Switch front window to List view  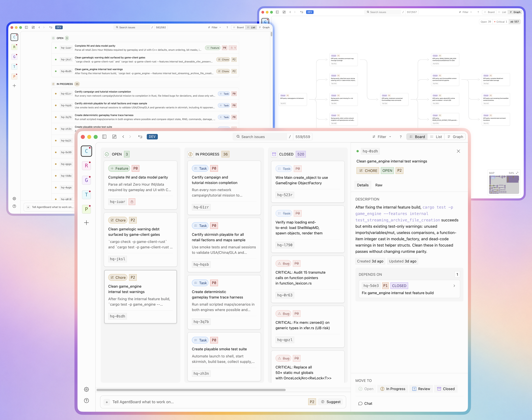click(x=436, y=137)
